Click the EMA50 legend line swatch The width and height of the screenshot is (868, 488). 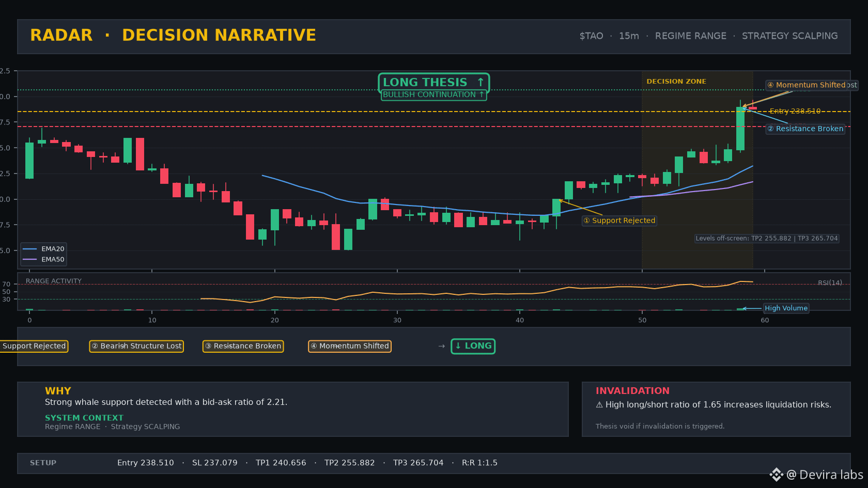point(30,259)
